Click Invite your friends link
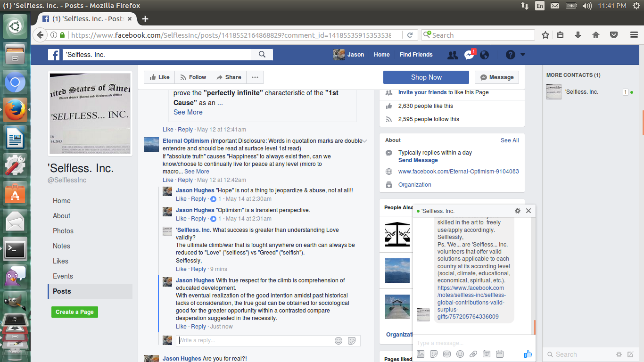Image resolution: width=644 pixels, height=362 pixels. coord(422,92)
